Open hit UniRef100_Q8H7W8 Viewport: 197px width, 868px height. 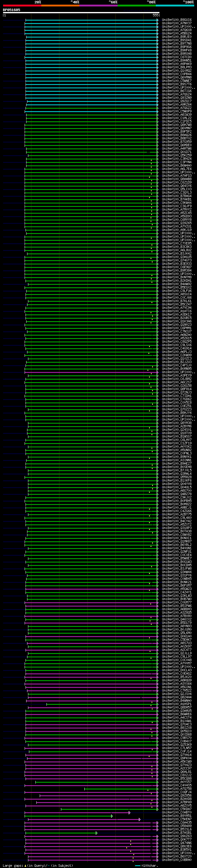(x=177, y=125)
